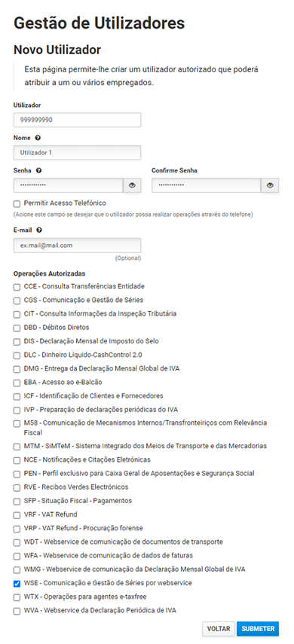Enable Permitir Acesso Telefónico checkbox

(x=17, y=203)
